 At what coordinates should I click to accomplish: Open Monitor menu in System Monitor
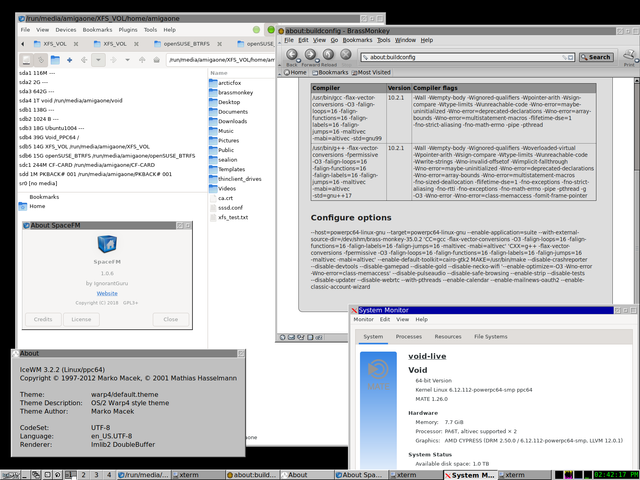(x=363, y=320)
